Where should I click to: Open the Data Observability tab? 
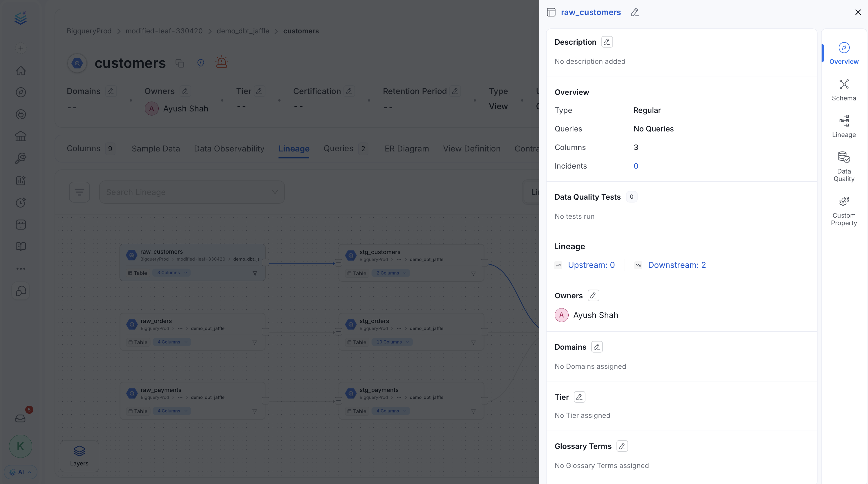point(229,149)
